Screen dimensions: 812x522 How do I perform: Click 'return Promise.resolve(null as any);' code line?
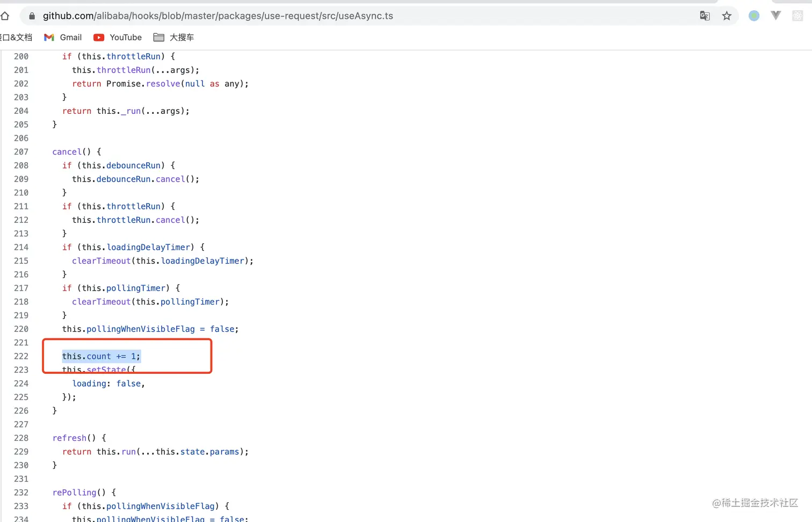coord(161,84)
